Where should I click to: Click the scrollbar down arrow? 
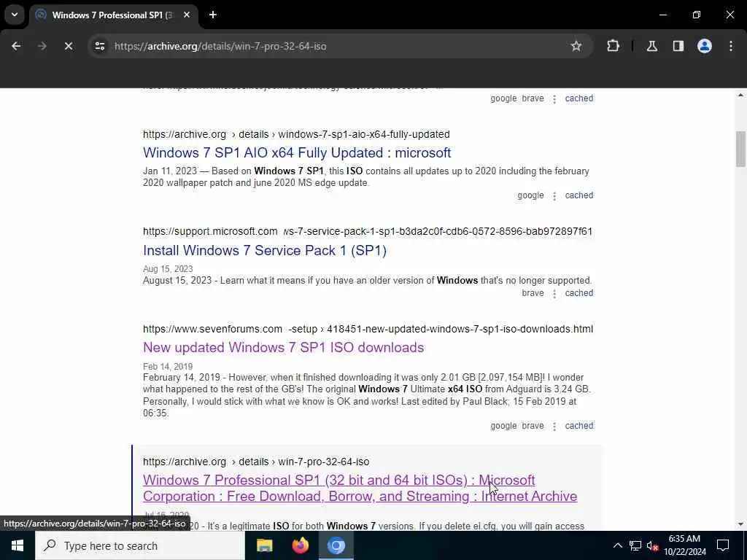[740, 524]
